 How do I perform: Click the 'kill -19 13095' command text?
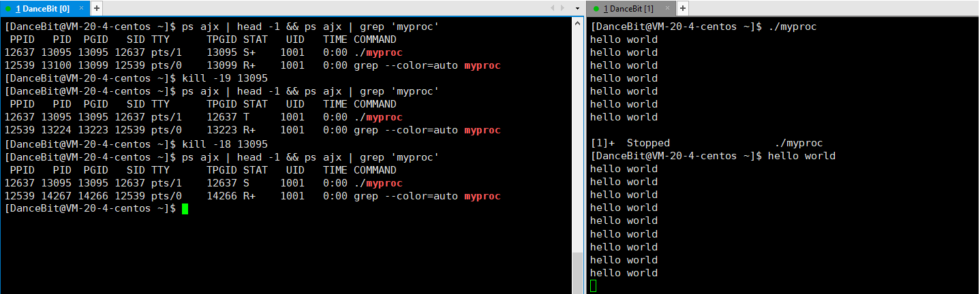tap(225, 78)
